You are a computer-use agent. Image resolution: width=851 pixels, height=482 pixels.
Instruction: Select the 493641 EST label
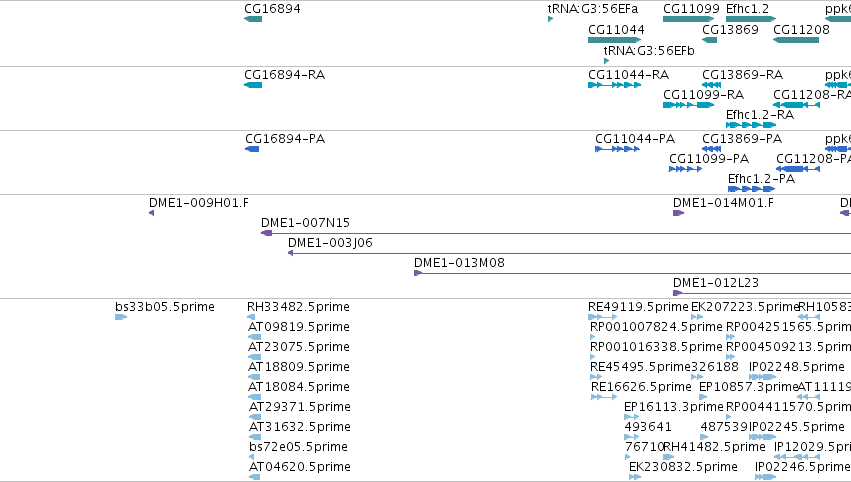[x=648, y=428]
